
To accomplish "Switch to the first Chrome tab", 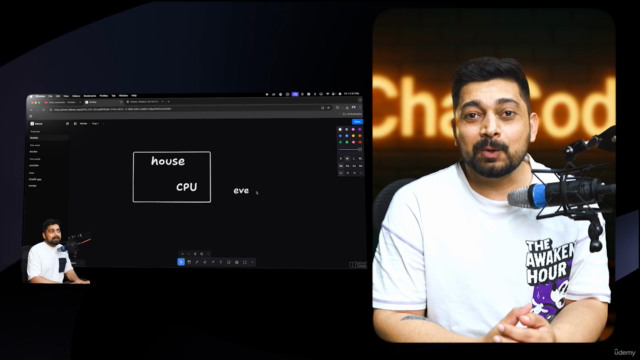I will click(x=63, y=102).
